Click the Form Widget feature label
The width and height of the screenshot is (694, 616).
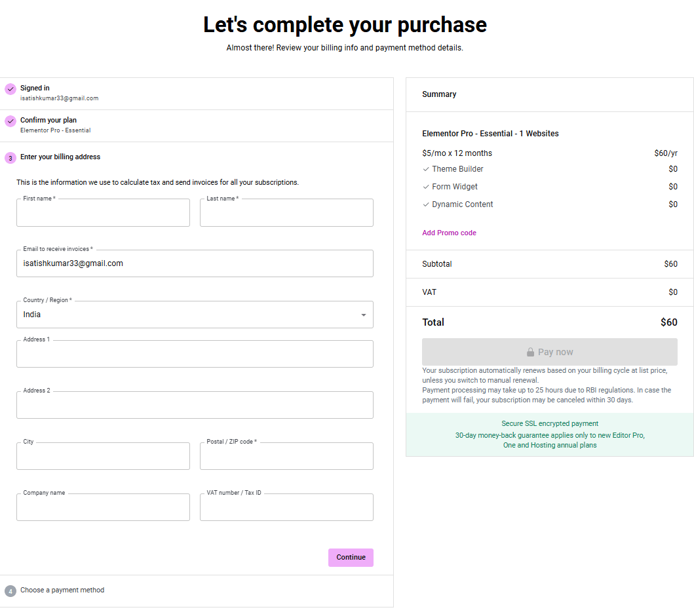click(x=455, y=187)
